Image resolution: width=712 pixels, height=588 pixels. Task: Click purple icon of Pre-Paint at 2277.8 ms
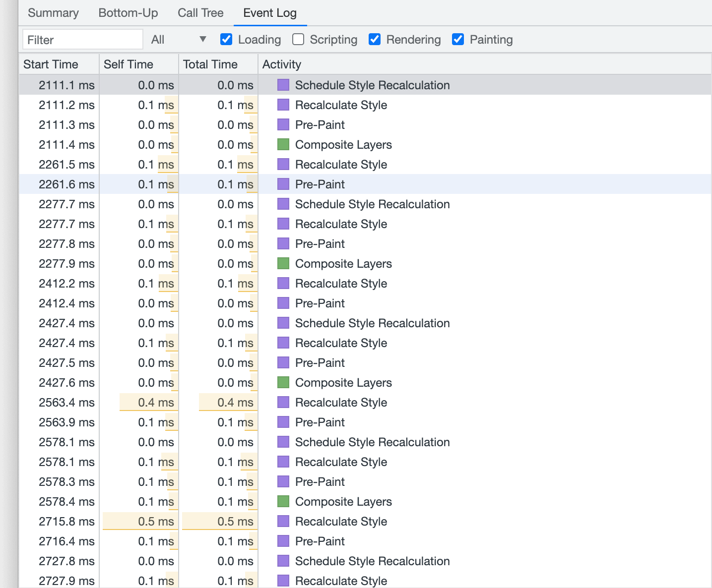coord(283,243)
